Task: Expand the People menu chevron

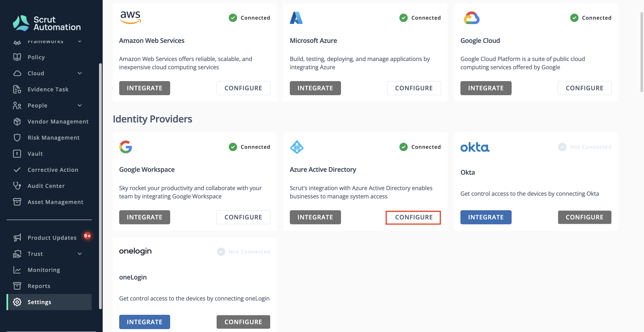Action: [x=80, y=105]
